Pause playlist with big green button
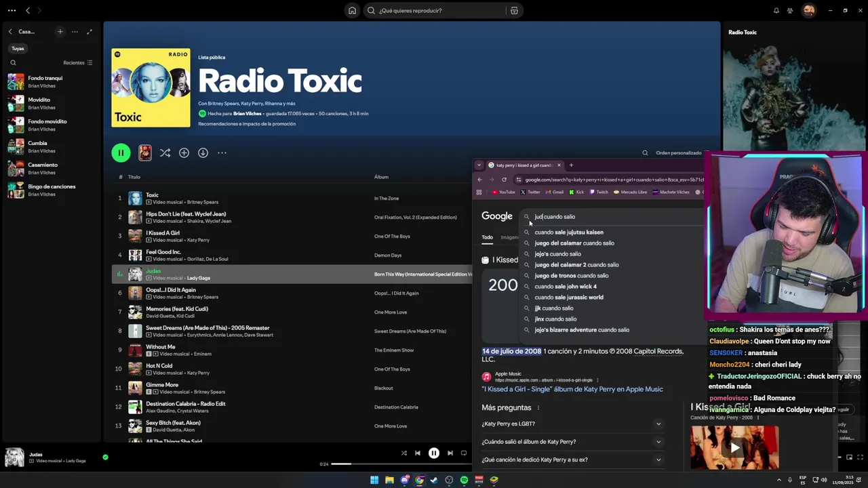The image size is (868, 488). tap(121, 152)
